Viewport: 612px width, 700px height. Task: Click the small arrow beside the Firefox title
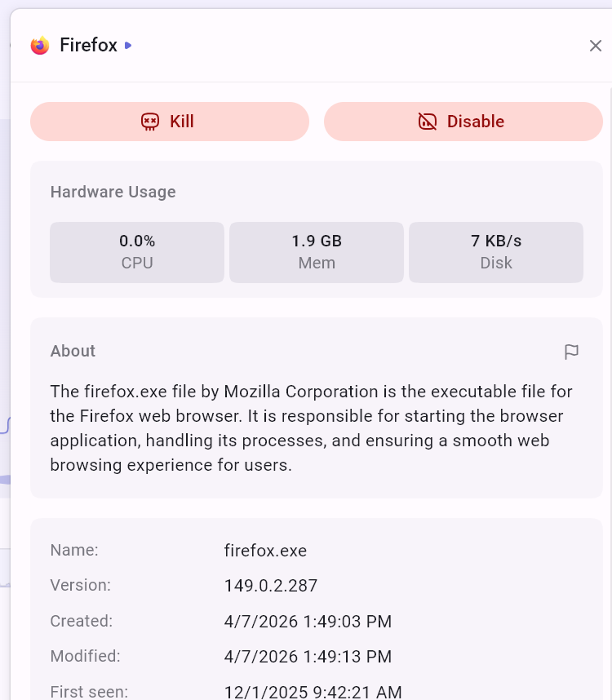click(128, 46)
